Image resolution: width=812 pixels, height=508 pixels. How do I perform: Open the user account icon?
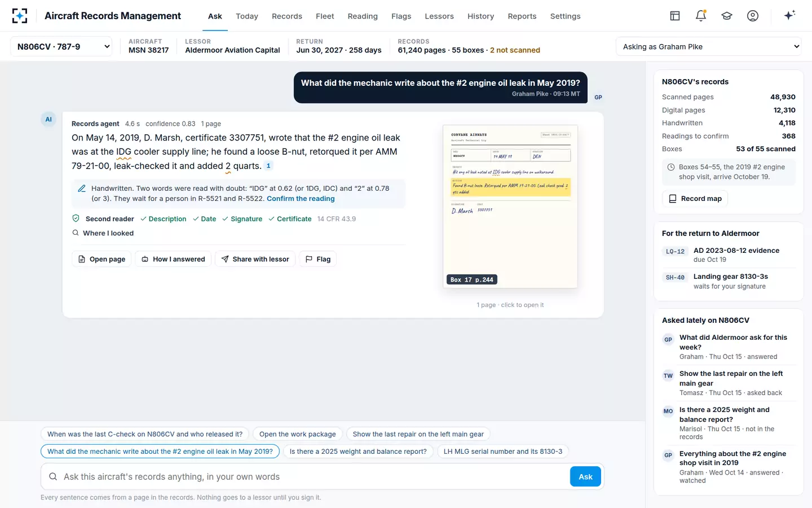[x=753, y=16]
